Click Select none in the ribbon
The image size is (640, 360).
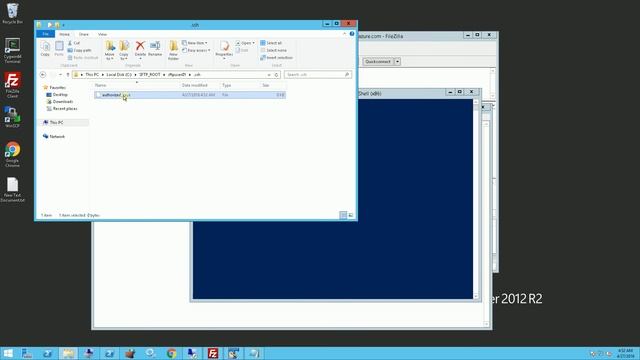pyautogui.click(x=273, y=50)
